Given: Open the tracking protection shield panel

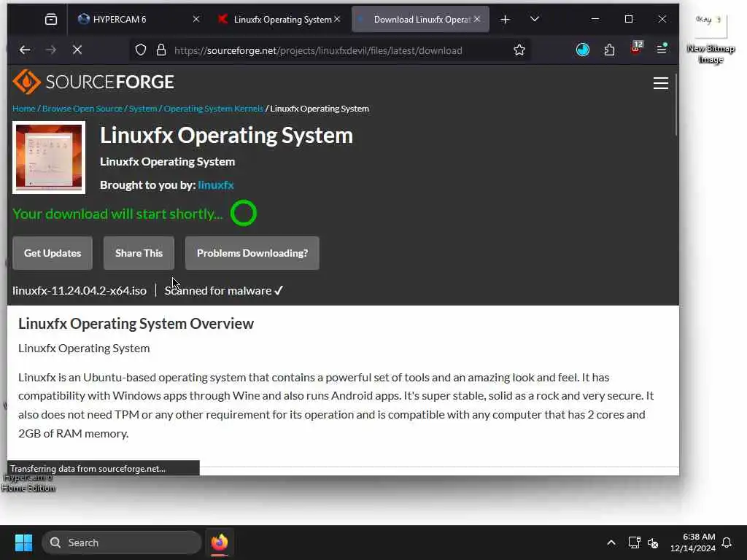Looking at the screenshot, I should pyautogui.click(x=141, y=50).
